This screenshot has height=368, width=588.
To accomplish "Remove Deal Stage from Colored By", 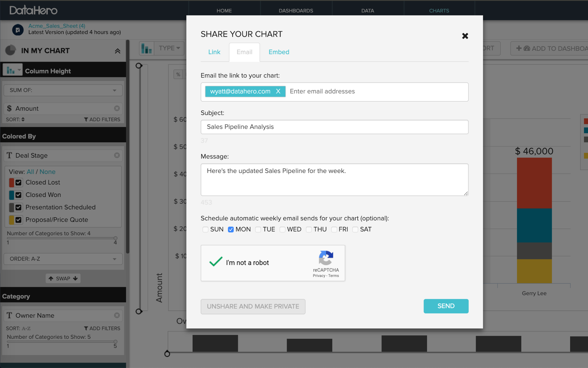I will pyautogui.click(x=117, y=155).
